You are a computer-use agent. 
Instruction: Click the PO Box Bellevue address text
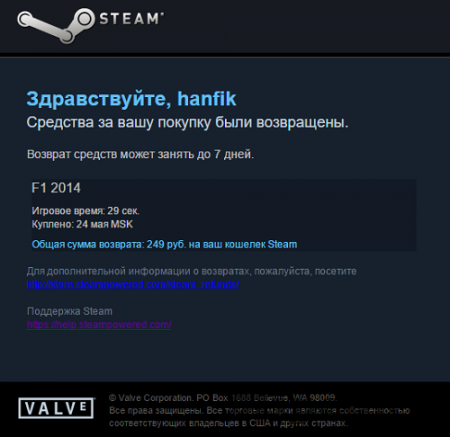[x=267, y=398]
